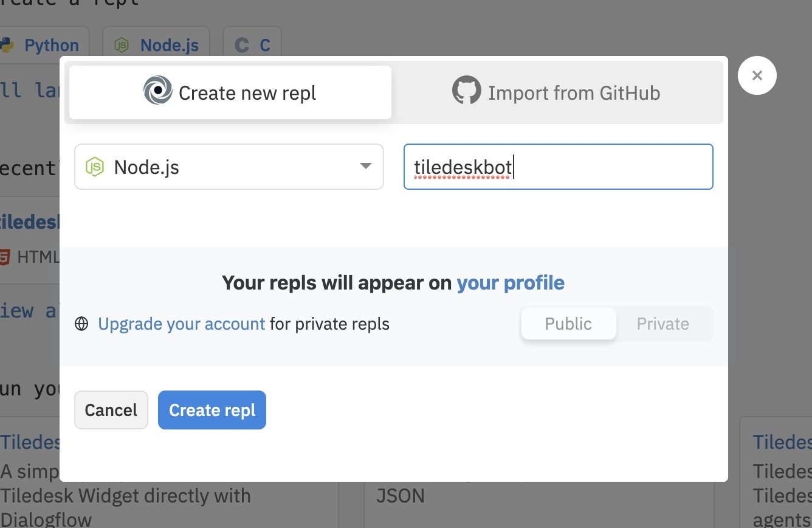Click the HTML5 icon in recent repls
The height and width of the screenshot is (528, 812).
pos(4,257)
